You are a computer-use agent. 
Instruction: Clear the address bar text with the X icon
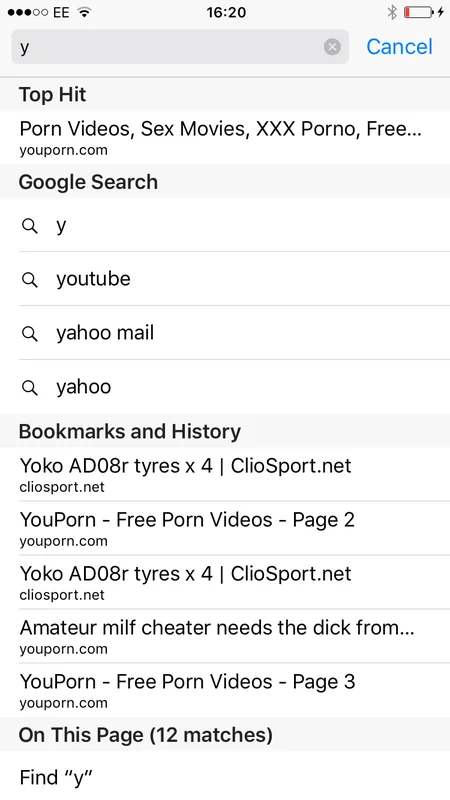click(332, 47)
